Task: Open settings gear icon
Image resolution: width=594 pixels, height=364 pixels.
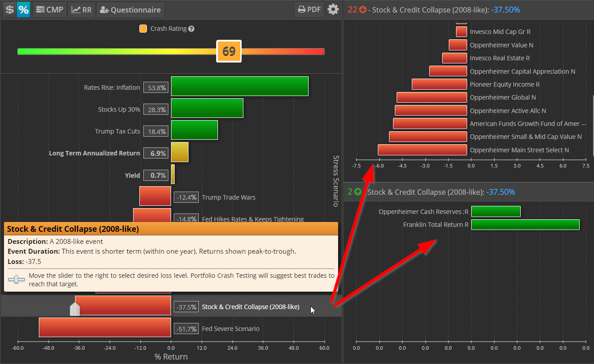Action: point(333,9)
